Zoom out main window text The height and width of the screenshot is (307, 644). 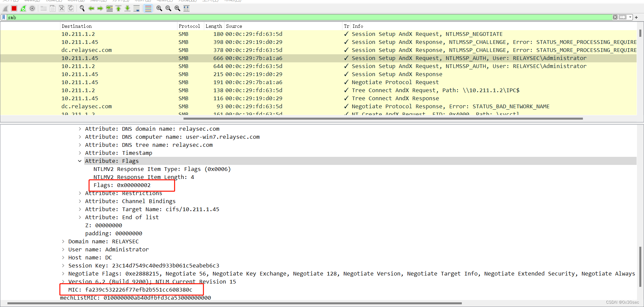[168, 8]
